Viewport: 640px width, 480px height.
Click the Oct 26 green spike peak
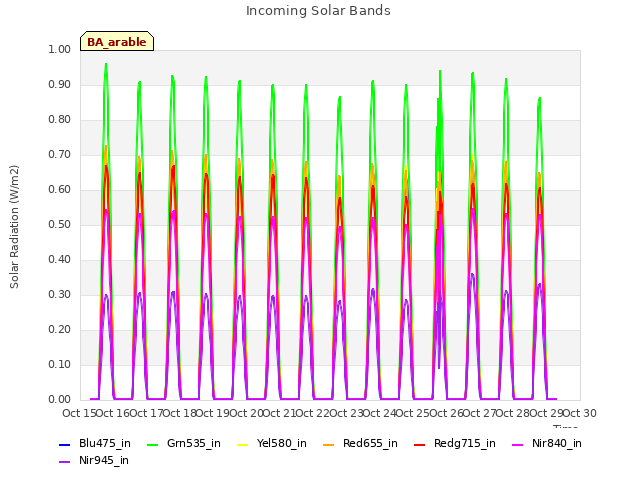click(440, 71)
